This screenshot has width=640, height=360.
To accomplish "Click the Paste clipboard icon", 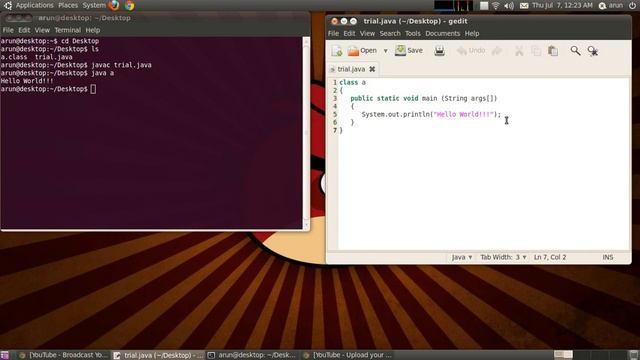I will 553,51.
